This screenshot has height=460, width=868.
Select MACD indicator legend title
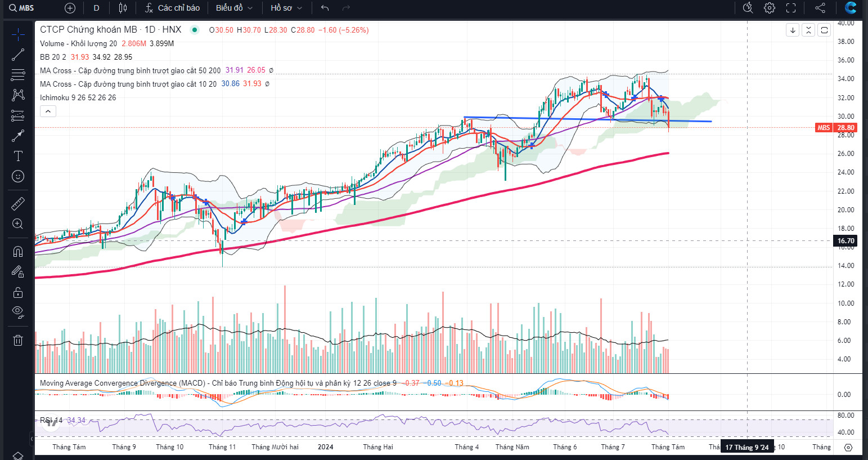point(218,383)
